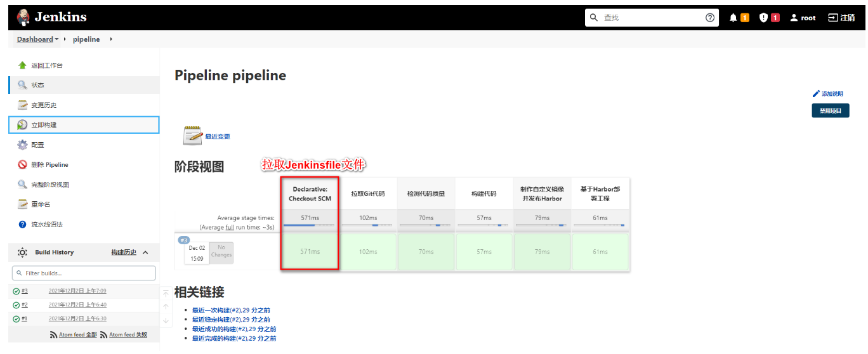The image size is (868, 354).
Task: Expand the pipeline breadcrumb dropdown arrow
Action: (111, 39)
